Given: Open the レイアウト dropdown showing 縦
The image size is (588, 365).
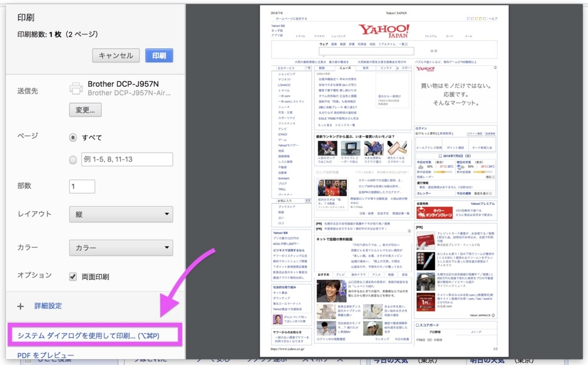Looking at the screenshot, I should pos(121,214).
